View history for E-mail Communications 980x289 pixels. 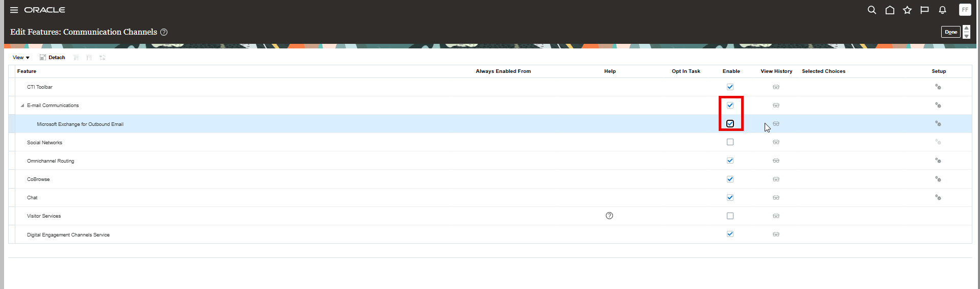coord(776,106)
